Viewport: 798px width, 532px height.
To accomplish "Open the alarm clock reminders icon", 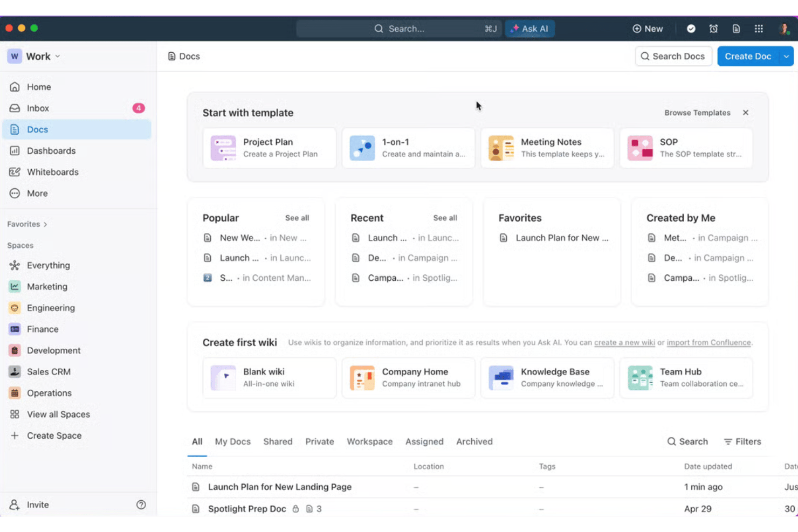I will click(713, 29).
